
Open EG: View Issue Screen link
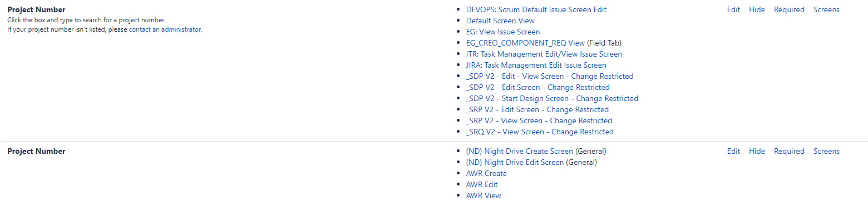[503, 32]
